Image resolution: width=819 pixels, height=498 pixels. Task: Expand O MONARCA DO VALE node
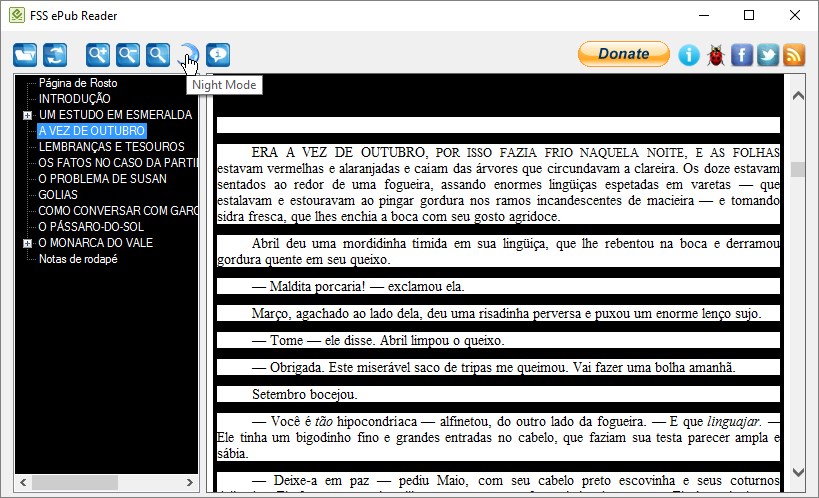coord(27,244)
